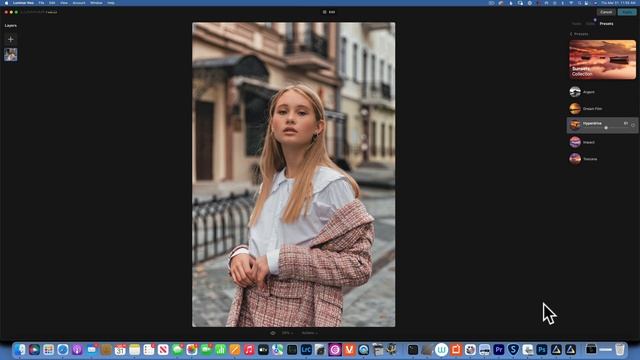Open Finder from the dock
Viewport: 640px width, 360px height.
pyautogui.click(x=20, y=350)
